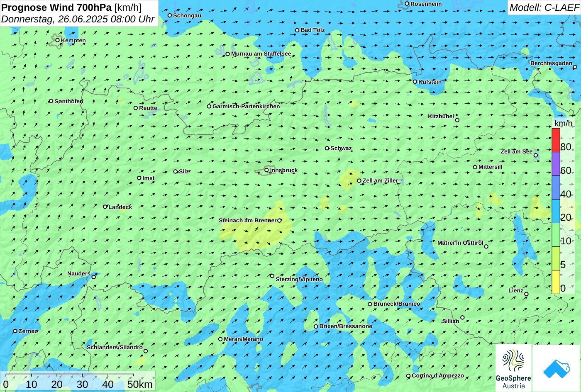Click the Matrei in Osttirol label

(460, 243)
